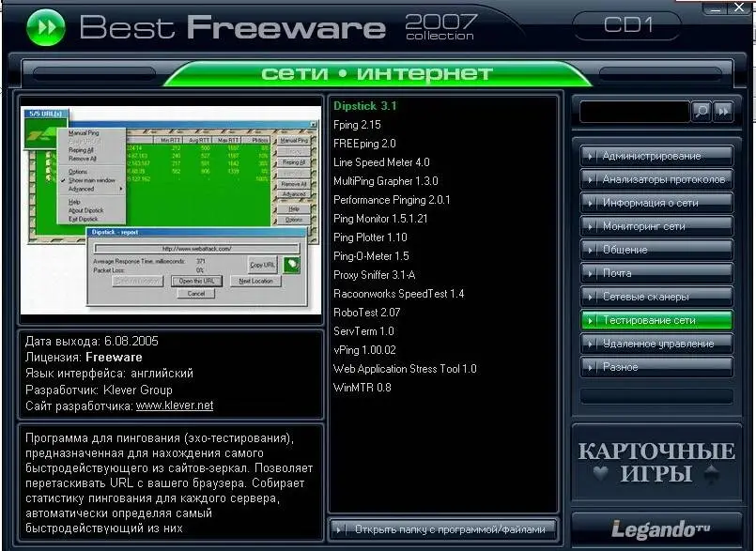The image size is (756, 551).
Task: Select the highlighted Тестирование сети category
Action: pyautogui.click(x=656, y=320)
